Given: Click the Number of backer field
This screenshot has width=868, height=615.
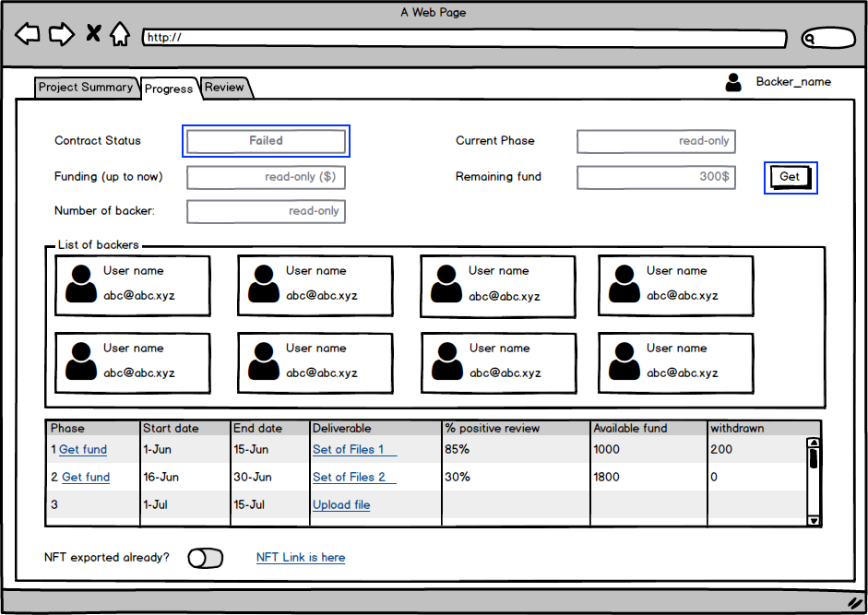Looking at the screenshot, I should pos(266,211).
